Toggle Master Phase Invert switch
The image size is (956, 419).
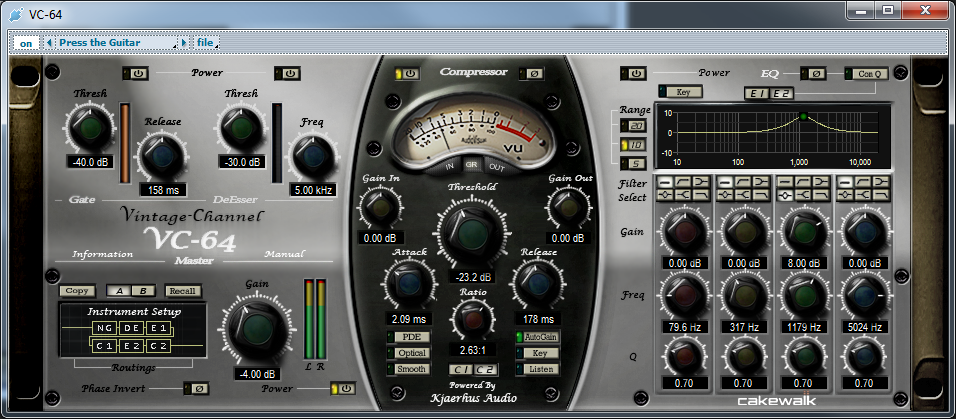[x=196, y=389]
